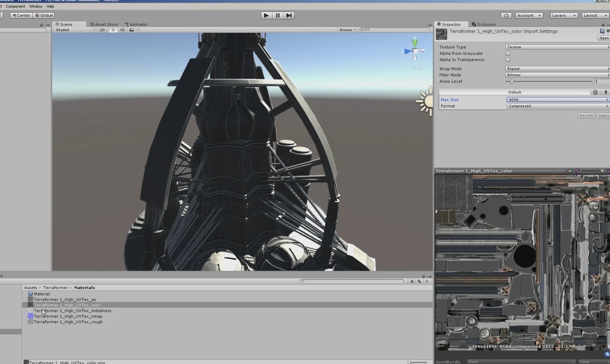Image resolution: width=610 pixels, height=364 pixels.
Task: Click the search by type icon
Action: coord(412,282)
